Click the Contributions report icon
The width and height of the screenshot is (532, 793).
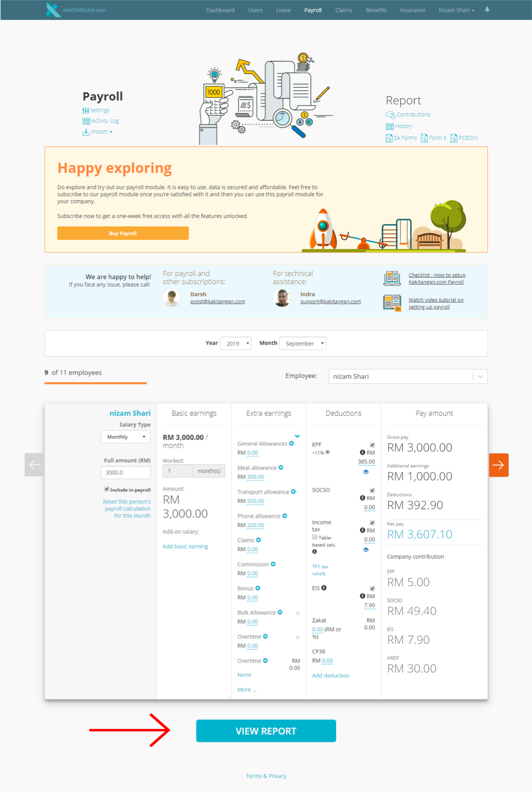[390, 114]
